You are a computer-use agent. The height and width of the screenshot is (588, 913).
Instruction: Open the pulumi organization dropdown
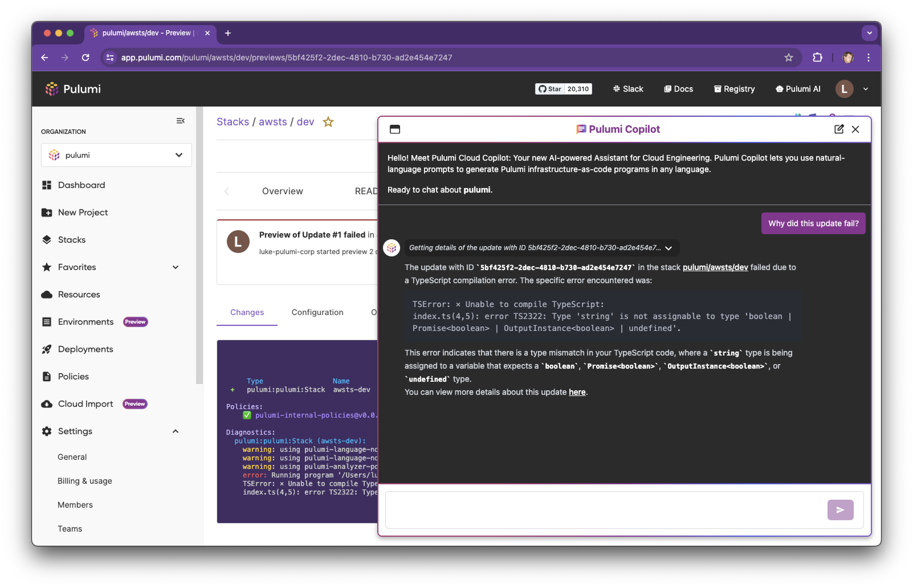tap(117, 155)
